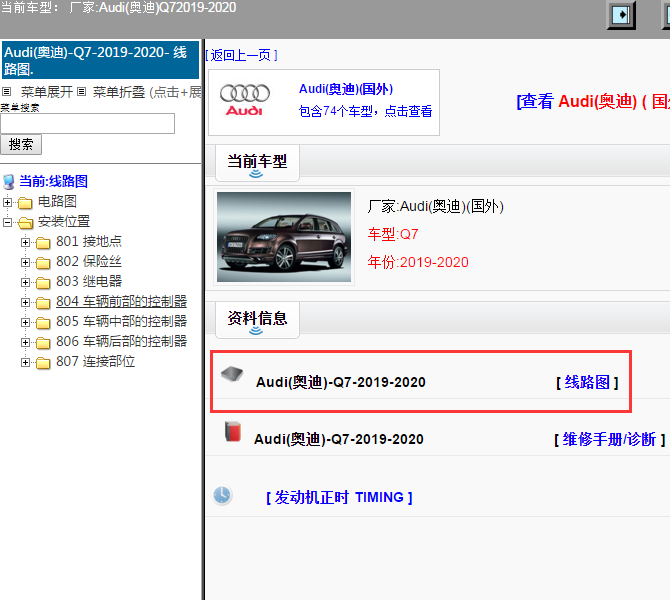Select 803 继电器 tree item
The image size is (670, 600).
[89, 282]
